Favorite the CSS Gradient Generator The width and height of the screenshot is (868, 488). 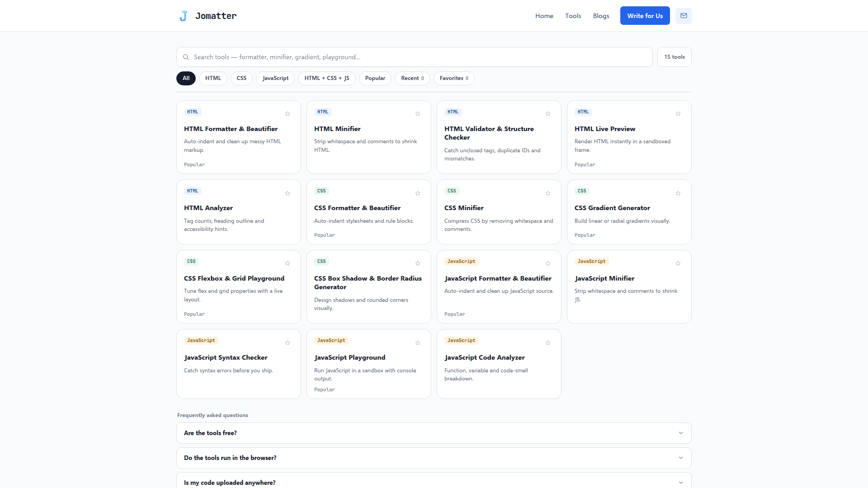678,193
